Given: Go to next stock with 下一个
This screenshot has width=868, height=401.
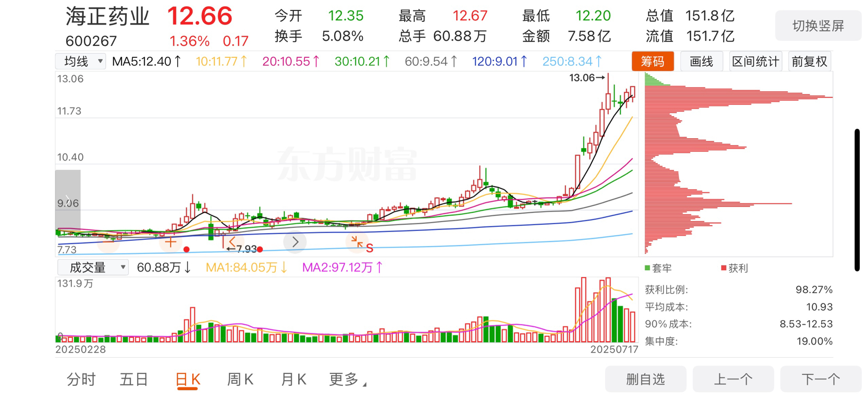Looking at the screenshot, I should coord(821,379).
